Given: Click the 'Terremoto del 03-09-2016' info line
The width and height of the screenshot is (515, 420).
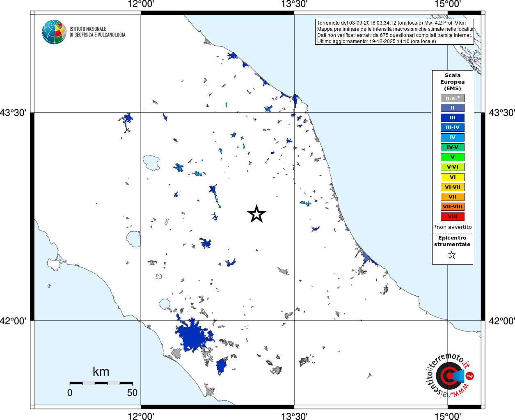Looking at the screenshot, I should tap(391, 23).
